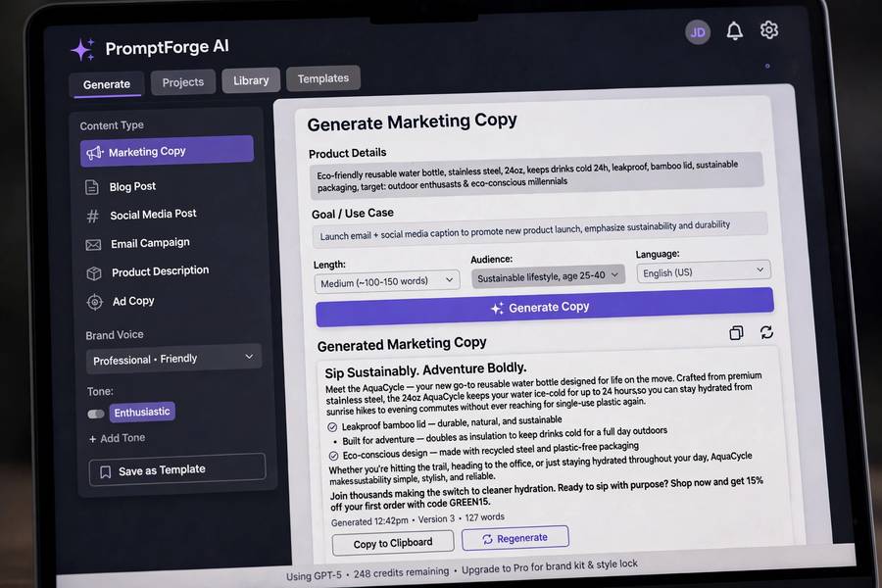Click the 'Using GPT-5' status text
The width and height of the screenshot is (882, 588).
[314, 576]
